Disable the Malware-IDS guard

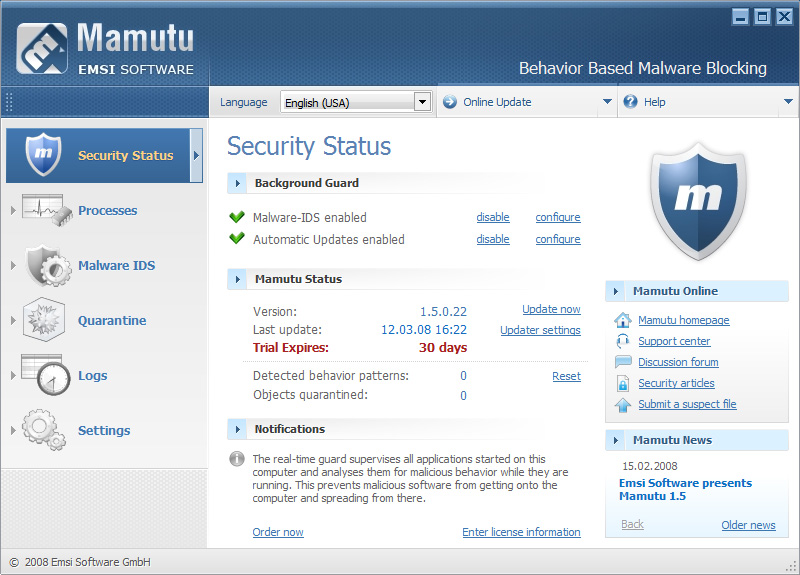[493, 217]
